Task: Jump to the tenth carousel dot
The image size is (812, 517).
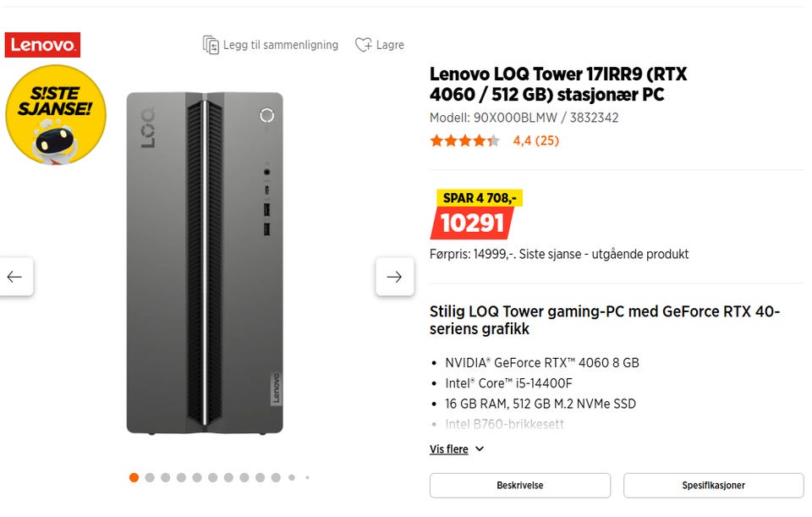Action: (276, 477)
